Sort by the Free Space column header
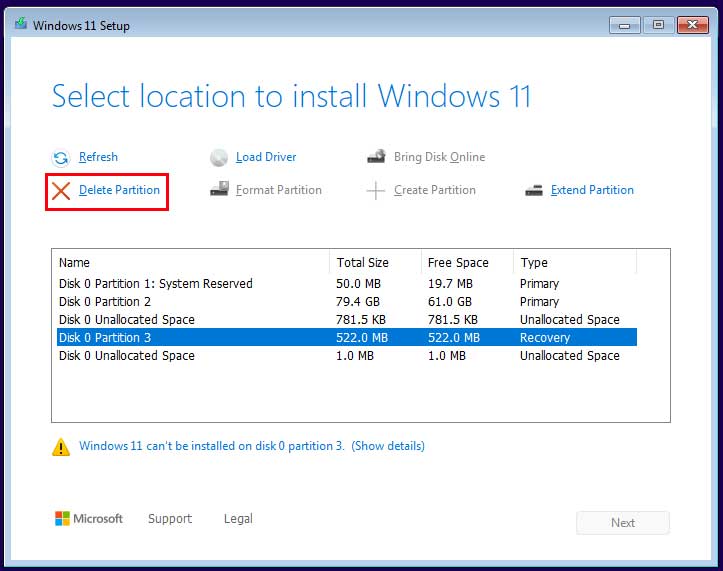 click(x=468, y=262)
